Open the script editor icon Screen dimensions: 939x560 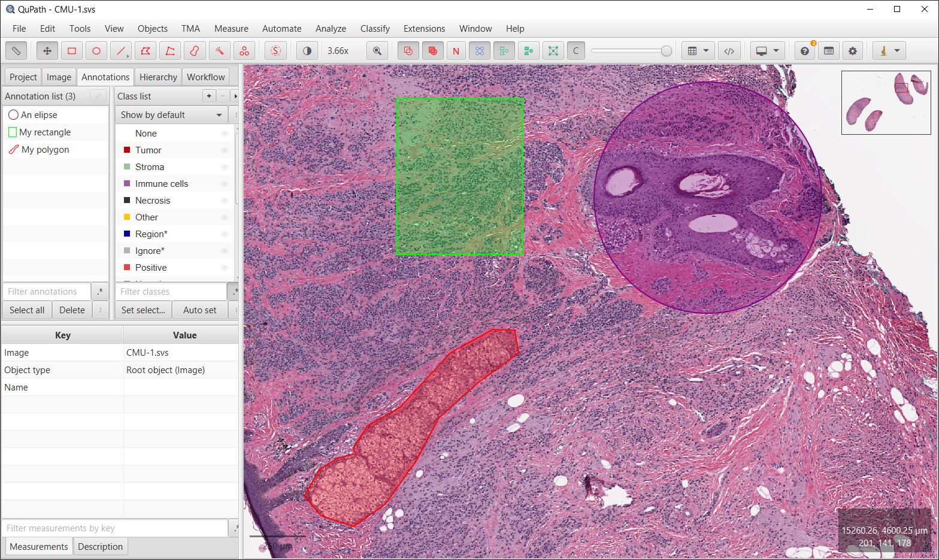[729, 51]
